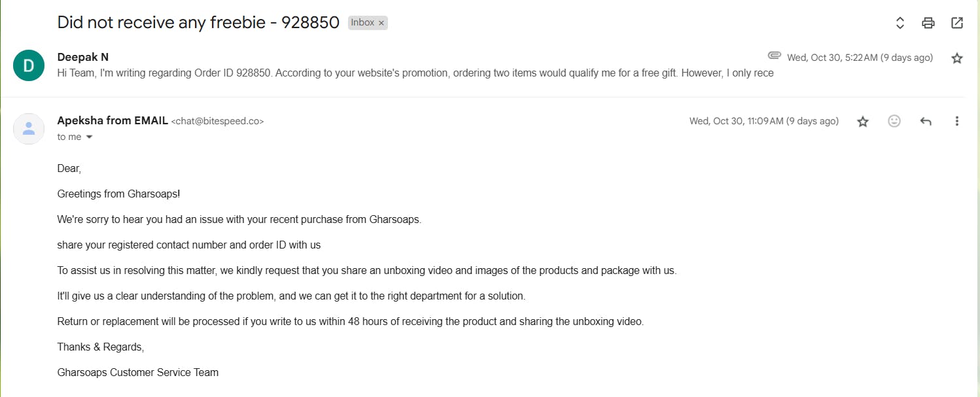Viewport: 980px width, 397px height.
Task: Star Apeksha's reply message
Action: point(862,121)
